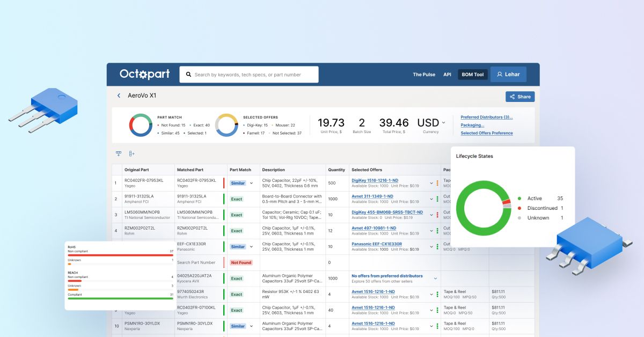644x337 pixels.
Task: Click the Search Part Number input field
Action: pos(199,262)
